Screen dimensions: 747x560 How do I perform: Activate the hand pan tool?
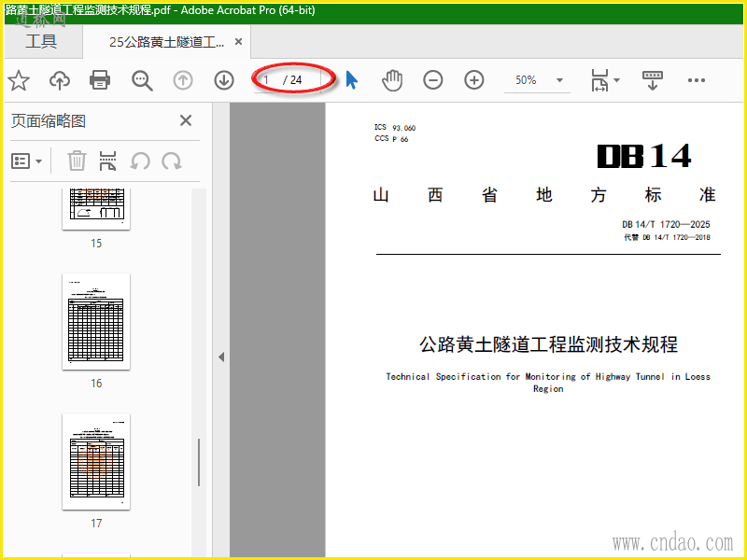click(392, 80)
